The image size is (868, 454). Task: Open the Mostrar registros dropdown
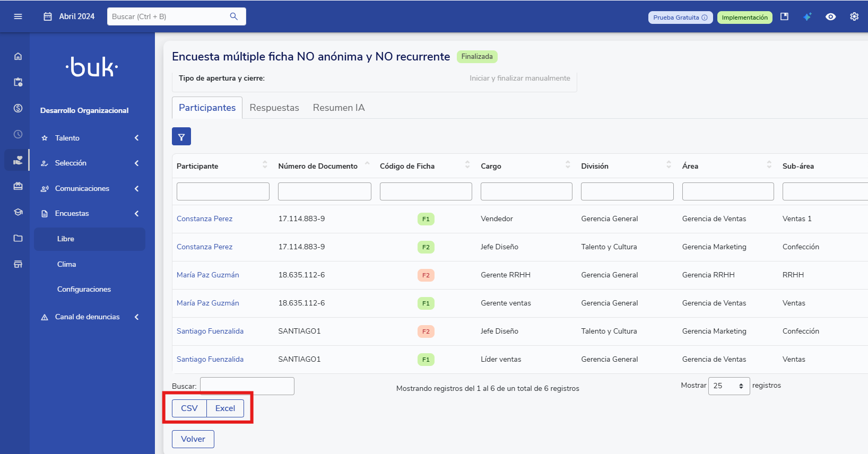point(728,386)
